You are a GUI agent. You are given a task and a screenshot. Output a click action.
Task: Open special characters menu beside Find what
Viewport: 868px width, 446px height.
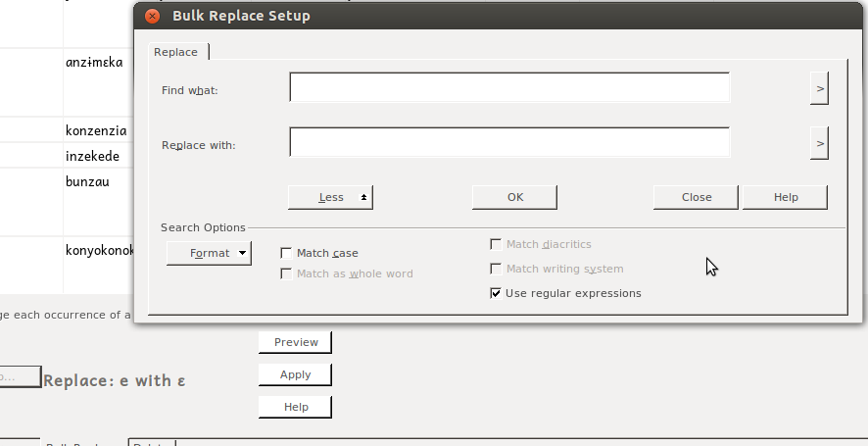click(819, 88)
